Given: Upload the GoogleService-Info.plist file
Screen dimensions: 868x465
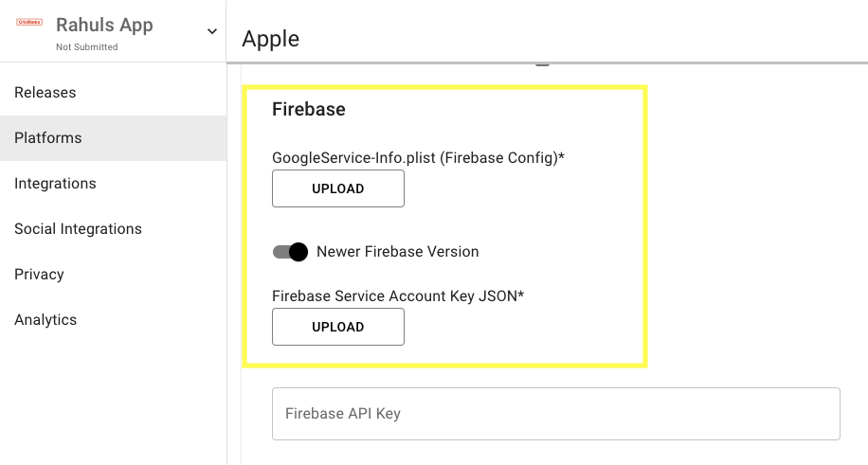Looking at the screenshot, I should pos(338,188).
